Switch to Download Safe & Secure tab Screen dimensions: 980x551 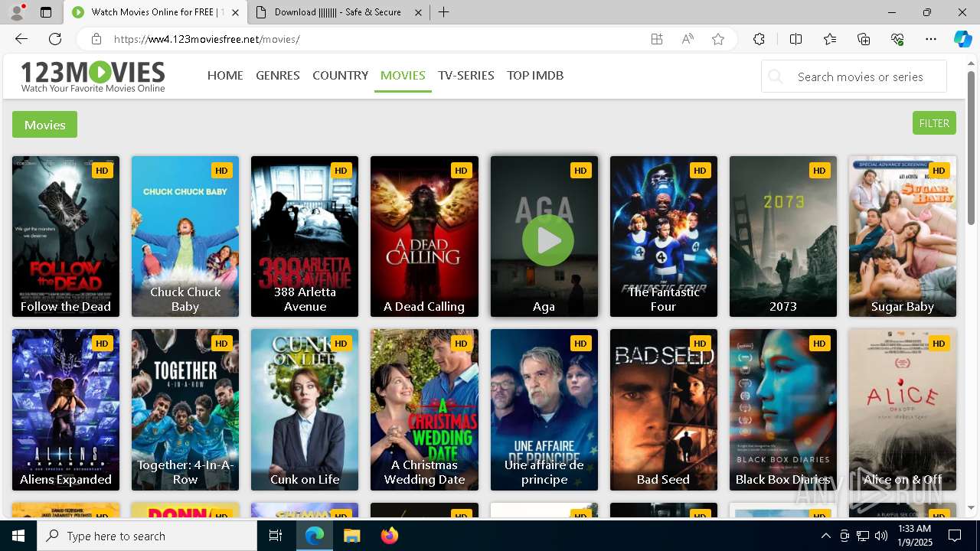click(x=339, y=12)
